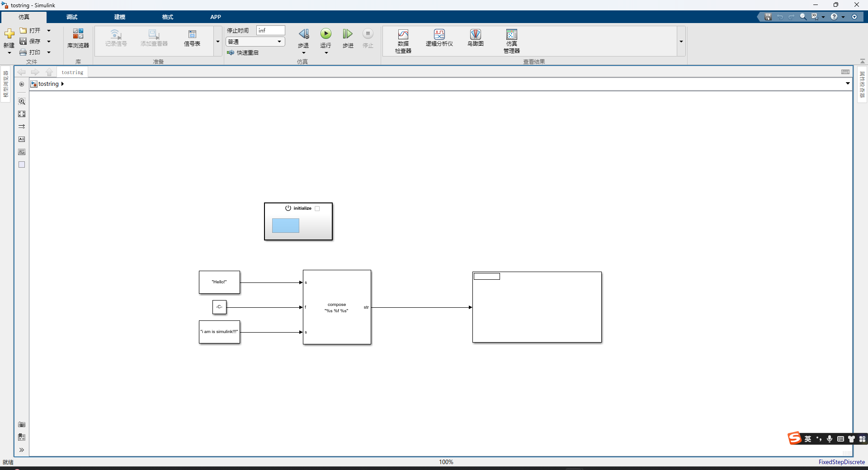This screenshot has height=470, width=868.
Task: Open the 库浏览器 Library Browser
Action: pyautogui.click(x=78, y=38)
